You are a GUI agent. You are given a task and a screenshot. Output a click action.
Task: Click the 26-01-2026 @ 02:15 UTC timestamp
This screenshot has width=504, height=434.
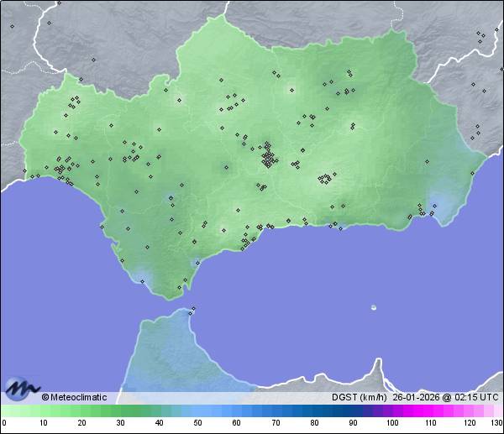coord(444,397)
